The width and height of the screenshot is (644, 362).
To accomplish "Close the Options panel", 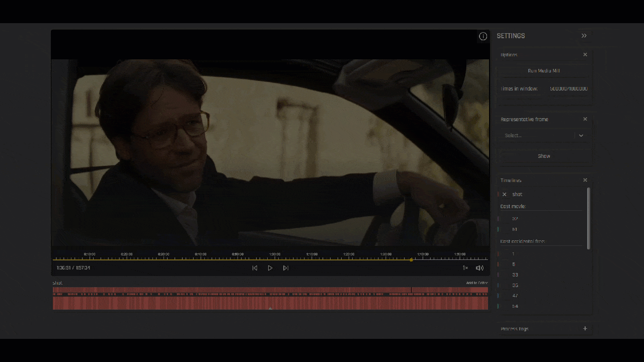I will pyautogui.click(x=585, y=54).
